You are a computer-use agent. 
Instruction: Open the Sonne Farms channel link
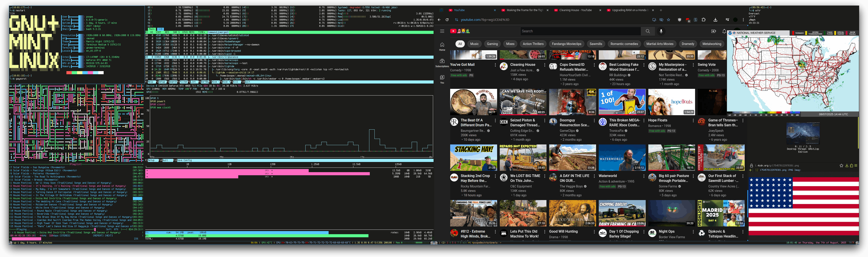point(668,186)
